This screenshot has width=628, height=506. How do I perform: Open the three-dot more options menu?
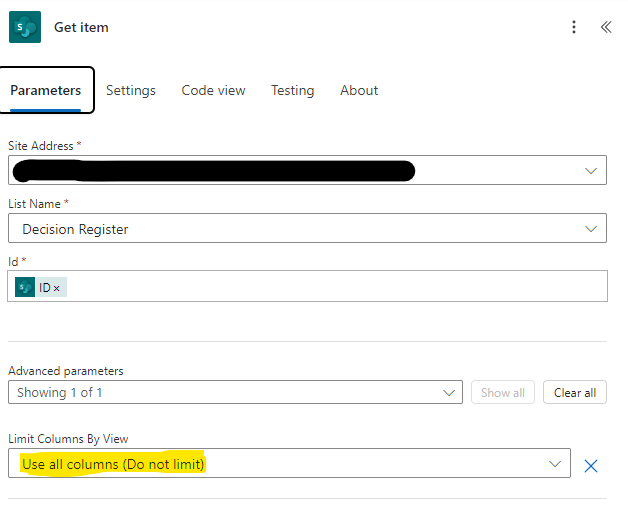point(574,27)
